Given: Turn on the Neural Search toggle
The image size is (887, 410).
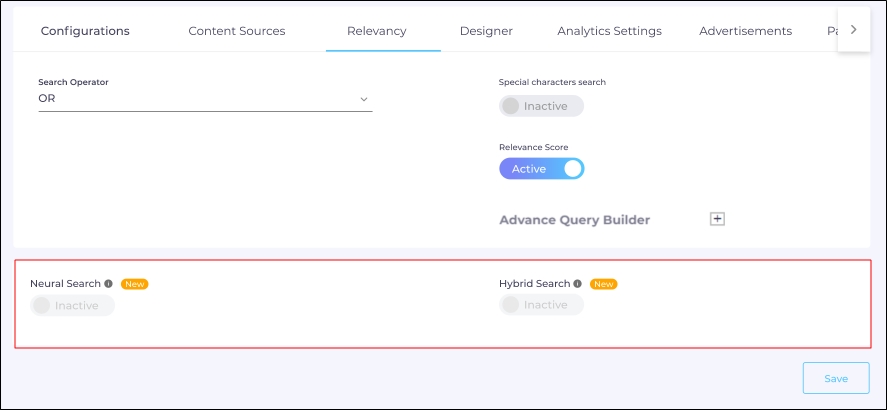Looking at the screenshot, I should click(x=72, y=306).
